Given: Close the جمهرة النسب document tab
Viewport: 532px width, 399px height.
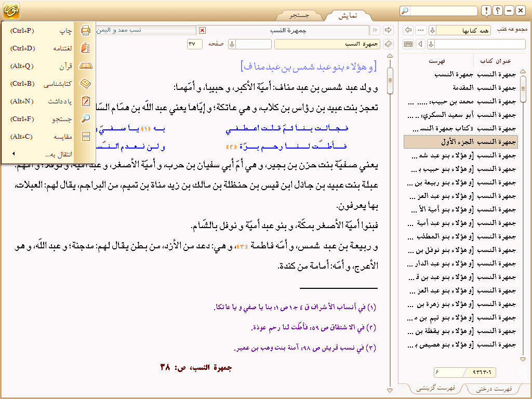Looking at the screenshot, I should 202,31.
